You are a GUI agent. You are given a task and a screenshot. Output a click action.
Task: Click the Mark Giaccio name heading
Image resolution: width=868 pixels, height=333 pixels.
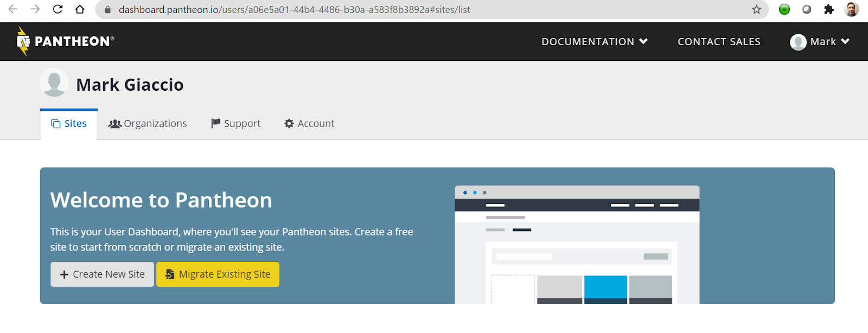click(130, 85)
